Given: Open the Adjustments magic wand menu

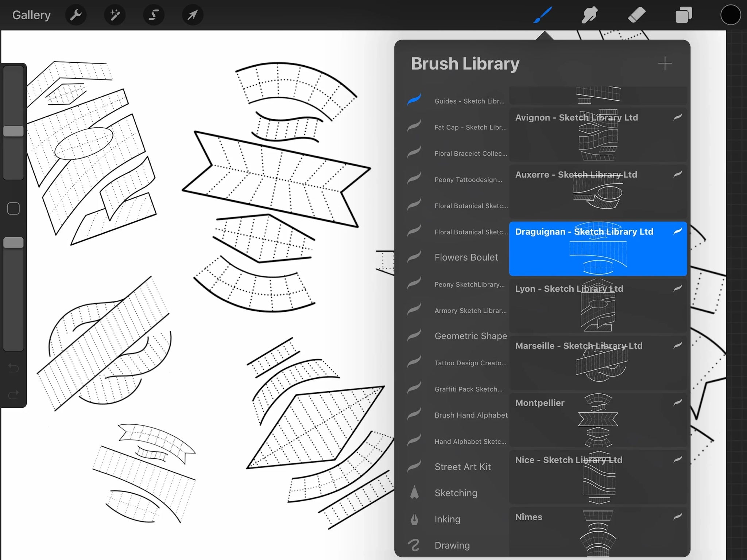Looking at the screenshot, I should [115, 15].
